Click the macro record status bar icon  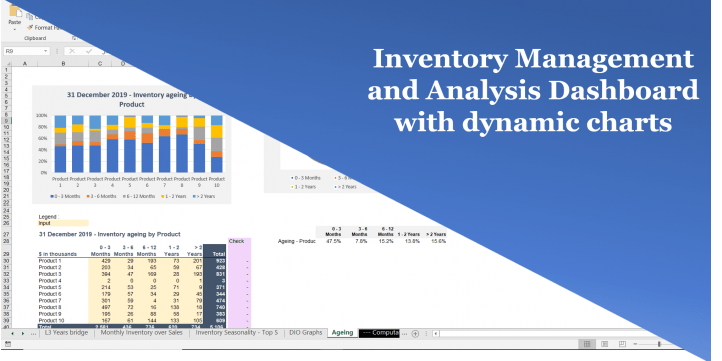click(x=8, y=344)
